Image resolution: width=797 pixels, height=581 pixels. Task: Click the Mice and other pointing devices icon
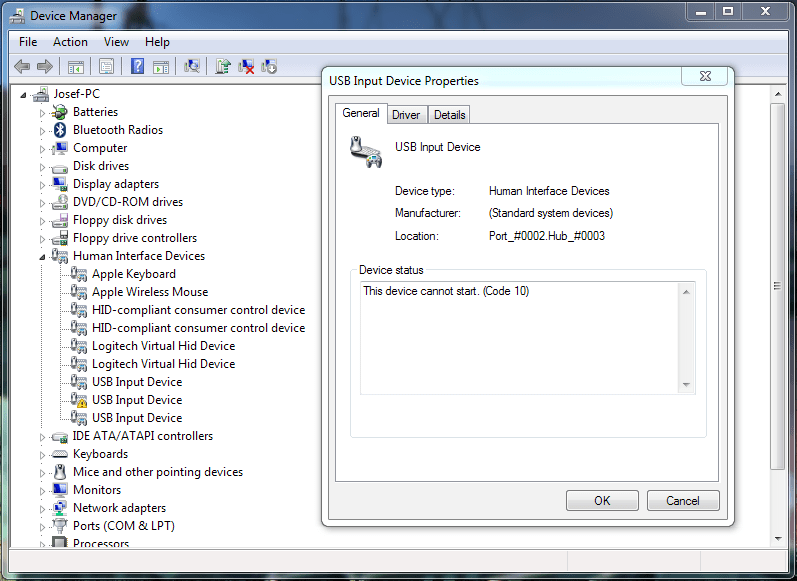(60, 472)
